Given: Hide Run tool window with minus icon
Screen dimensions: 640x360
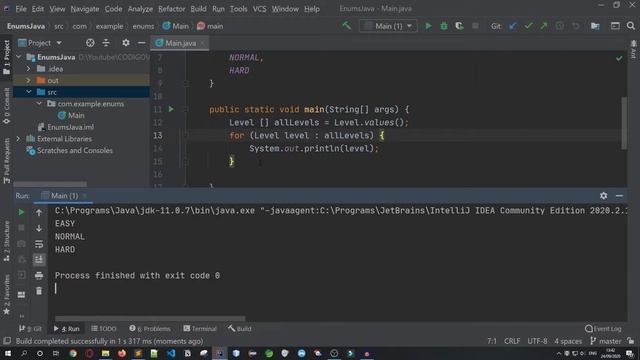Looking at the screenshot, I should [619, 196].
